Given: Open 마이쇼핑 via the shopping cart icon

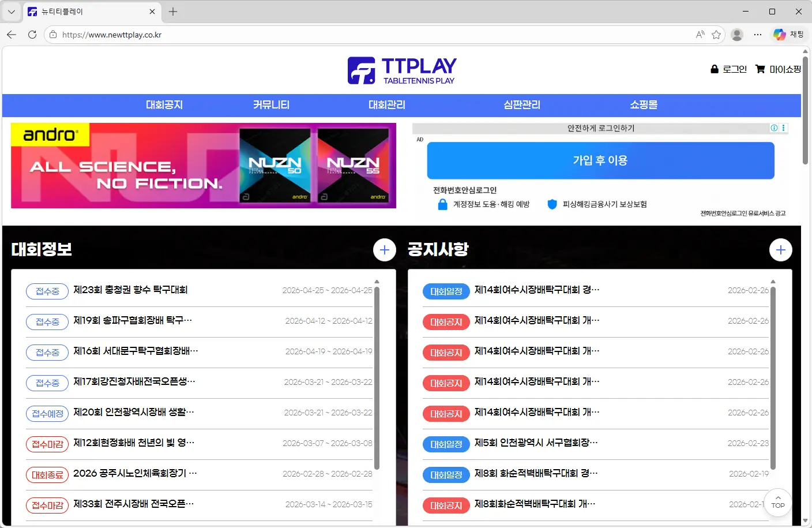Looking at the screenshot, I should click(x=778, y=69).
